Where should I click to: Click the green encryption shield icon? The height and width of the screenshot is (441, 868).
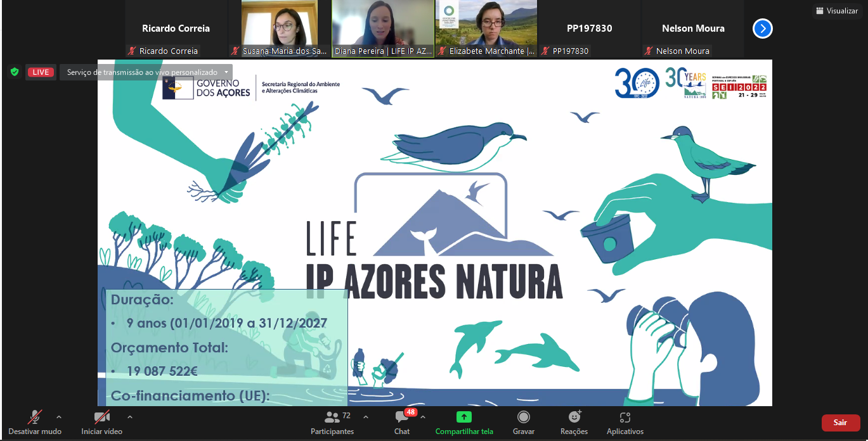(15, 72)
